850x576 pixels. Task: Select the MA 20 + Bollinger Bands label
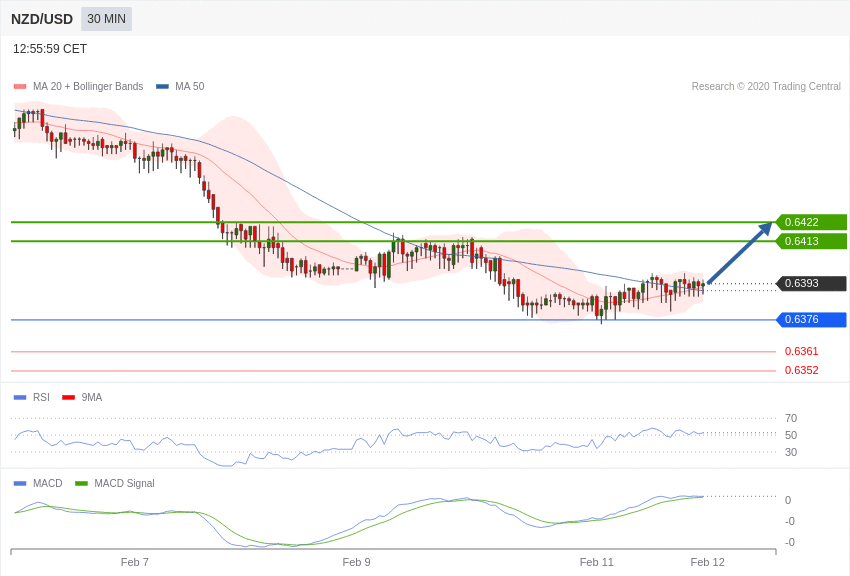[x=88, y=86]
